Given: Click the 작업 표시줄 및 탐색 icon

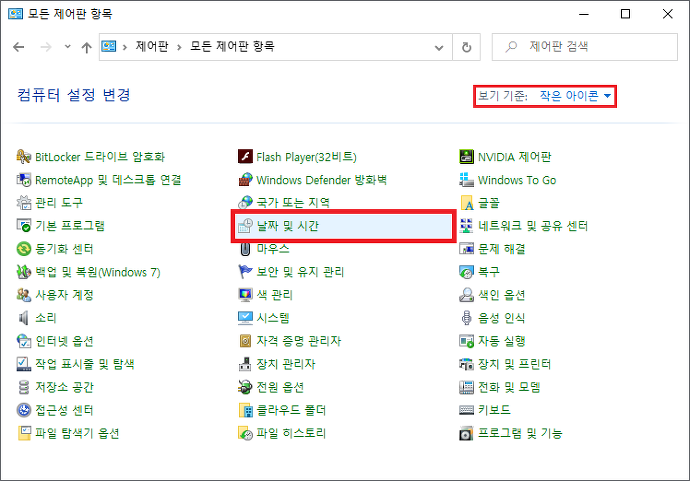Looking at the screenshot, I should point(23,364).
